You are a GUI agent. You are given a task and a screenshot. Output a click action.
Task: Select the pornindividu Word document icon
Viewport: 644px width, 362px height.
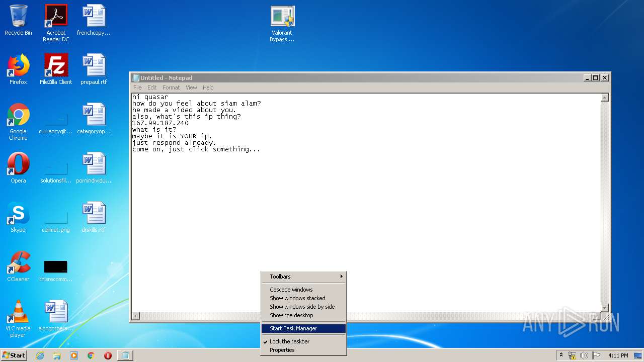click(94, 168)
